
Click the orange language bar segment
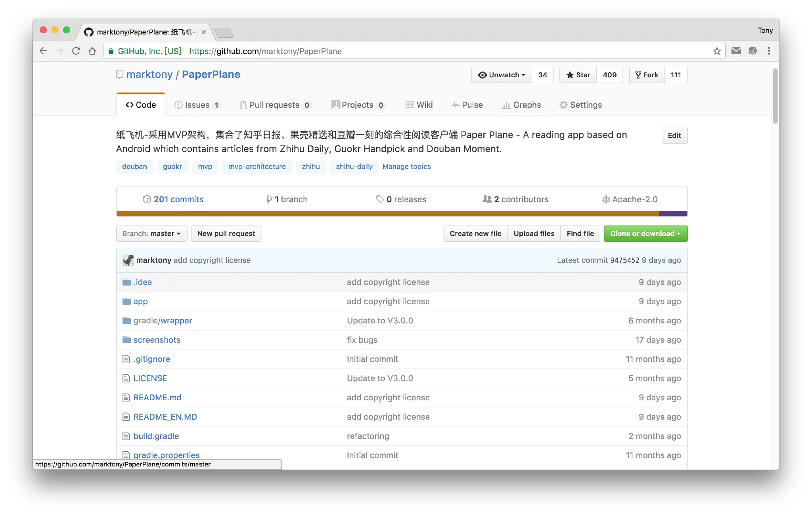388,214
